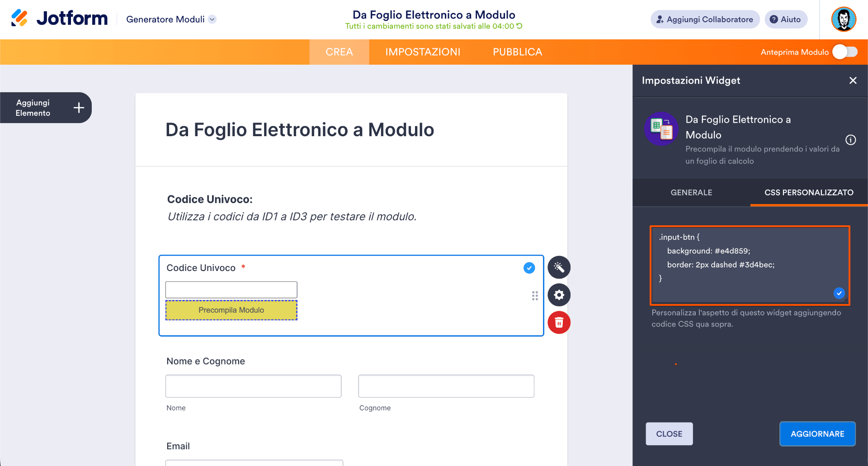Open the user avatar menu
This screenshot has height=466, width=868.
(843, 19)
